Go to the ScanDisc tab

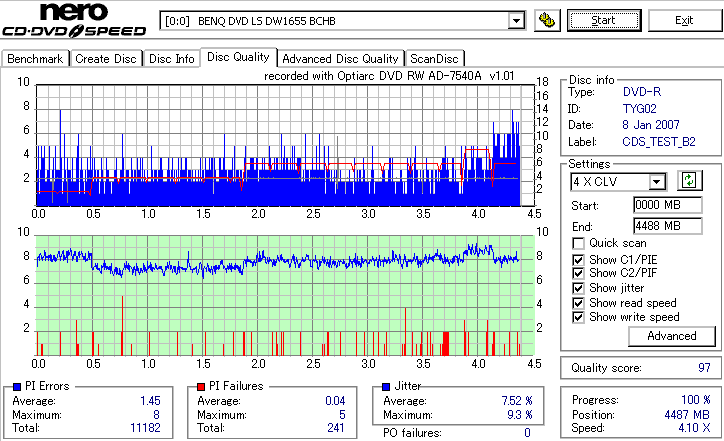434,59
